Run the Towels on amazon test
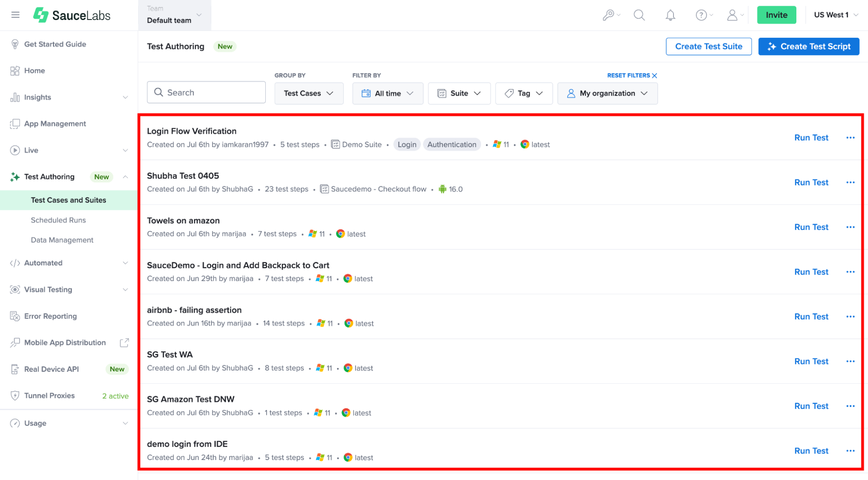The height and width of the screenshot is (480, 868). (811, 227)
